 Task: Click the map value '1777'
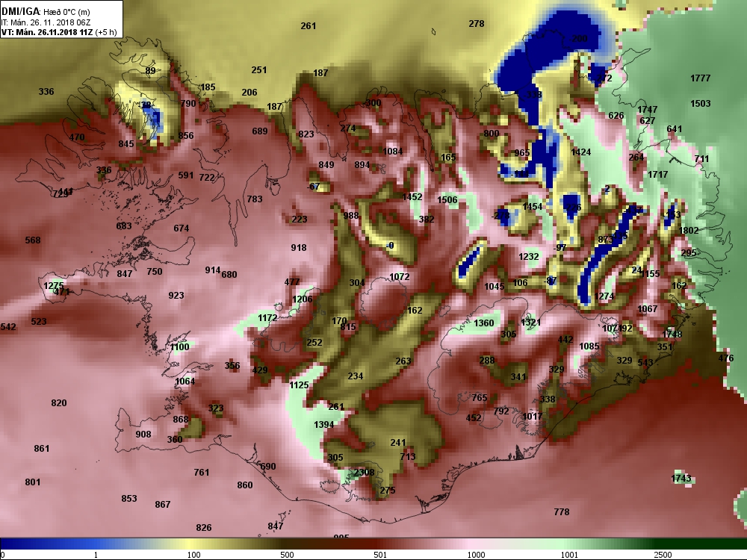coord(701,78)
